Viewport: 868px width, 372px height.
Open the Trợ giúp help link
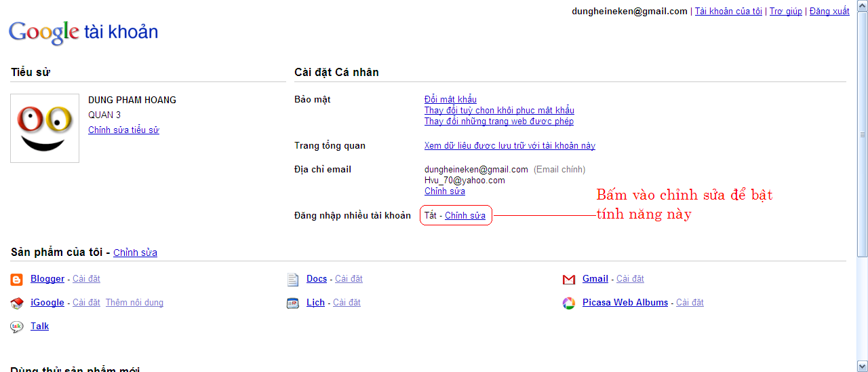(786, 11)
